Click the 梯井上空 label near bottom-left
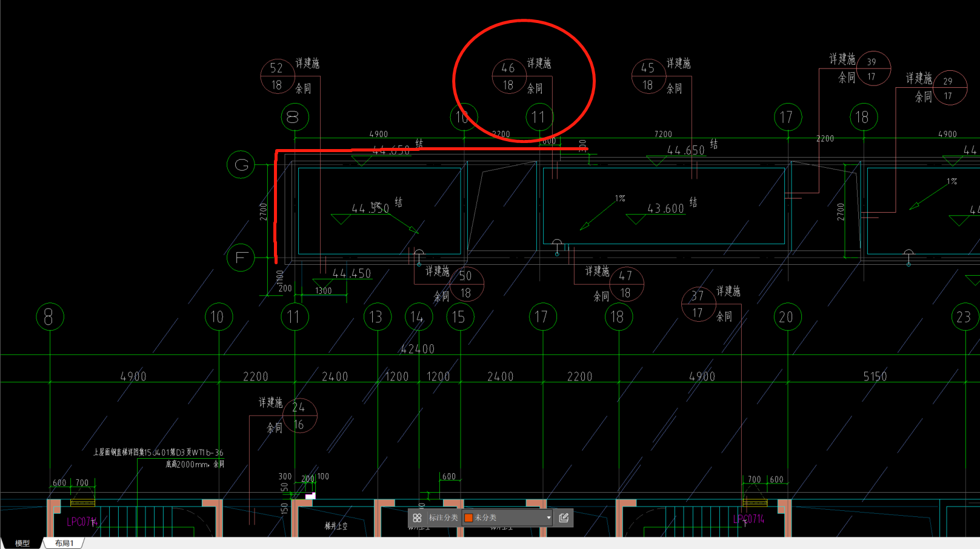The width and height of the screenshot is (980, 549). pos(336,526)
